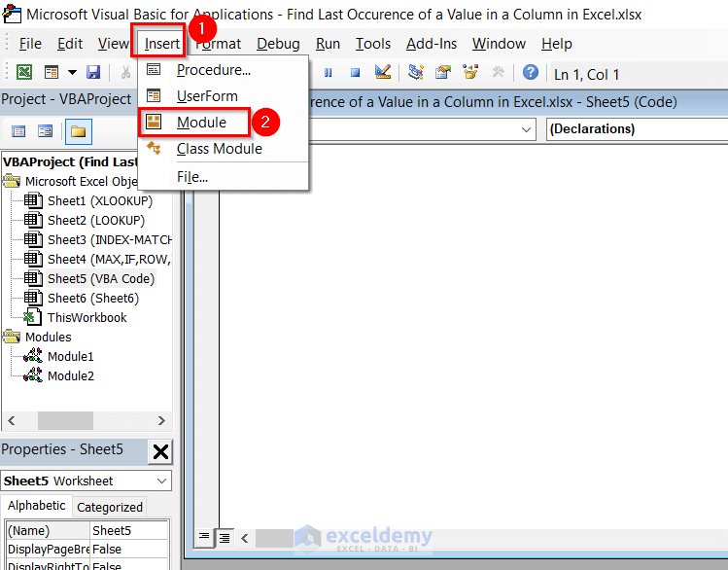
Task: Open the Debug menu
Action: coord(278,44)
